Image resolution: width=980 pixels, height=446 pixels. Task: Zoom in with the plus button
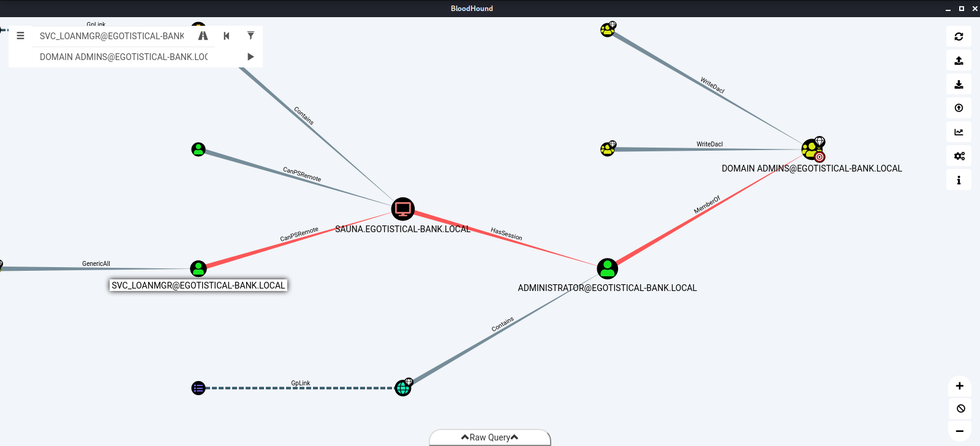[x=960, y=386]
